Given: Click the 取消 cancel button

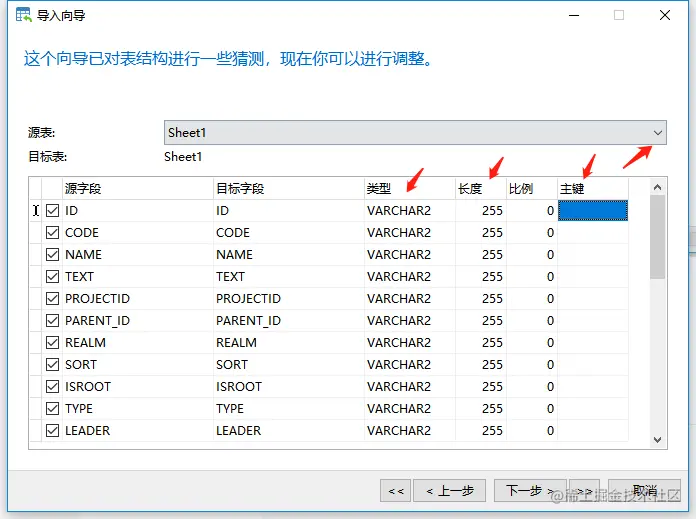Looking at the screenshot, I should [645, 491].
